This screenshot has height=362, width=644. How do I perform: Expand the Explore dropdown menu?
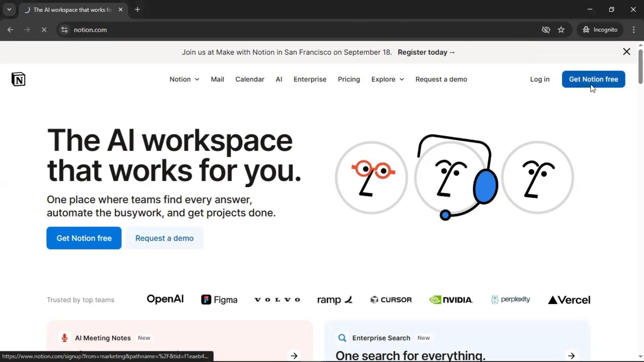click(387, 79)
